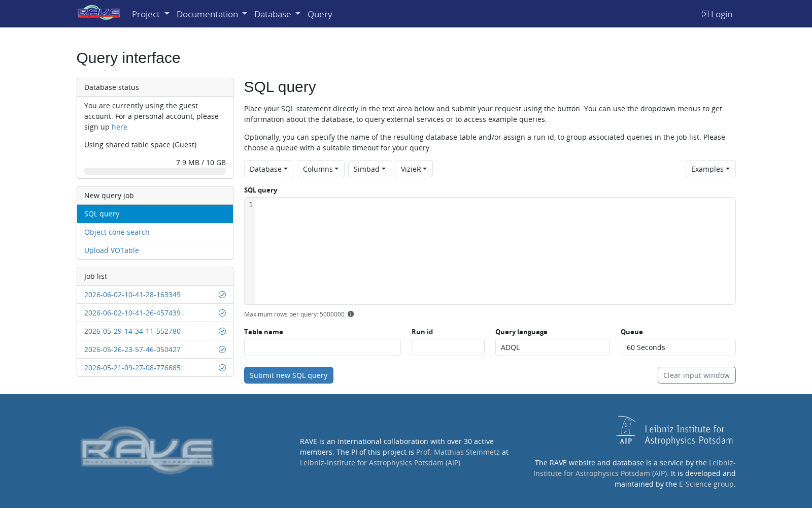Expand the Database browser dropdown button
812x508 pixels.
pos(268,169)
